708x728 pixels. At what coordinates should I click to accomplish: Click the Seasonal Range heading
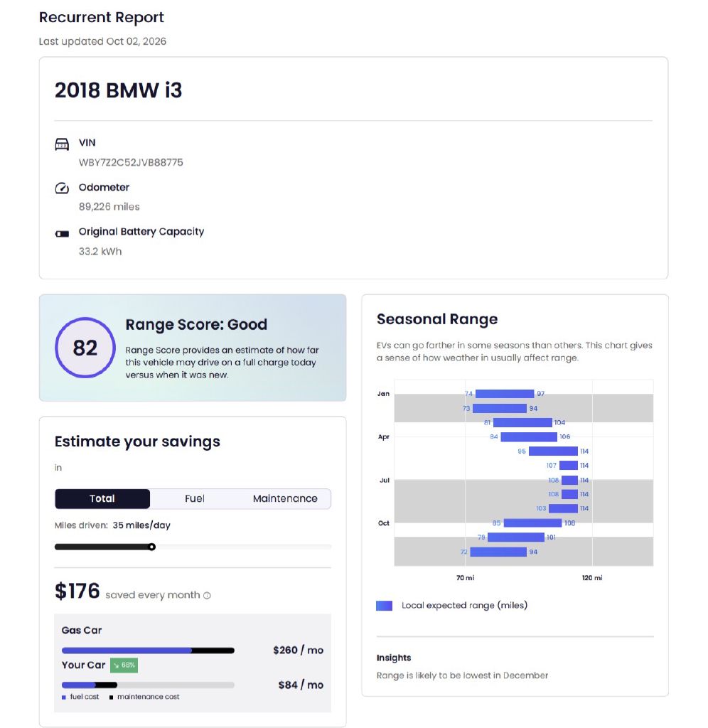coord(437,319)
